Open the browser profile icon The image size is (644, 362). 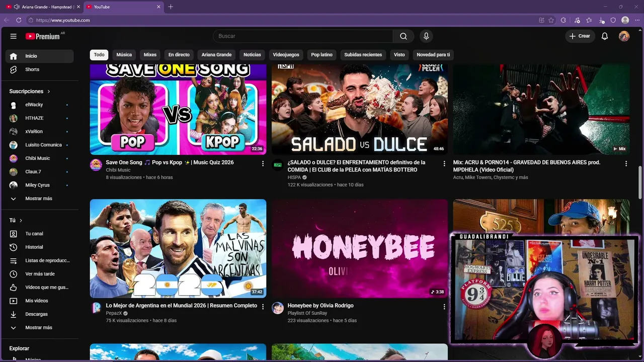pyautogui.click(x=625, y=20)
